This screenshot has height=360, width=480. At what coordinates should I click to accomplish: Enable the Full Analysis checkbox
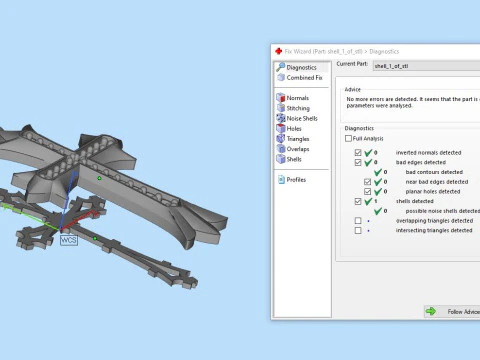[x=348, y=138]
